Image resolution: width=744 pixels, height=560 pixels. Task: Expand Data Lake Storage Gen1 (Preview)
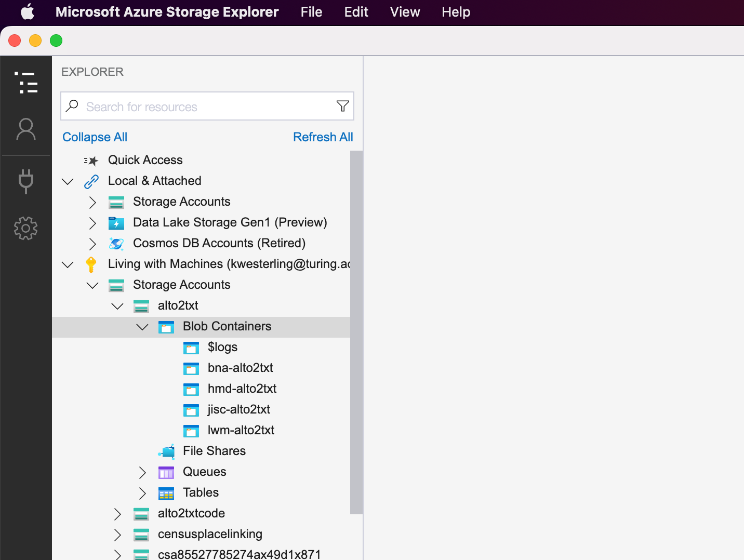click(x=92, y=223)
